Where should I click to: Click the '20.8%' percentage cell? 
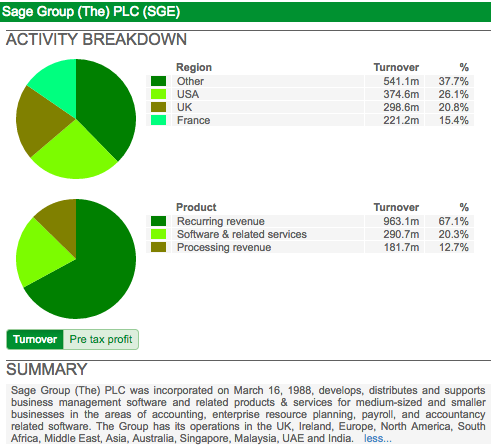coord(454,107)
